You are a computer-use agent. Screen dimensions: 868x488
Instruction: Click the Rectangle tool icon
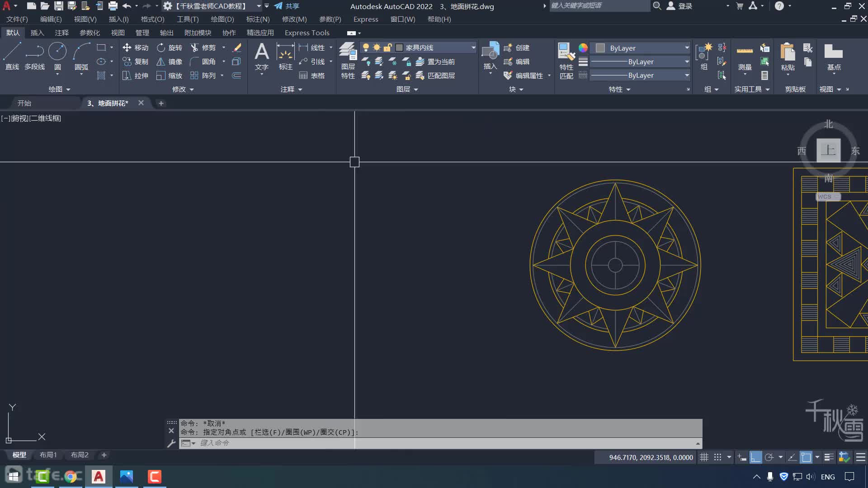coord(101,47)
